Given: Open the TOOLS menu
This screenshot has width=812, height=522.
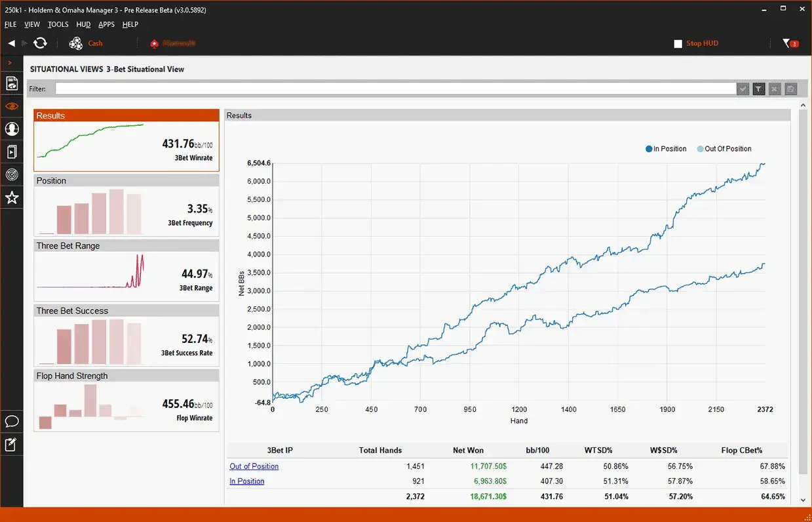Looking at the screenshot, I should point(58,24).
